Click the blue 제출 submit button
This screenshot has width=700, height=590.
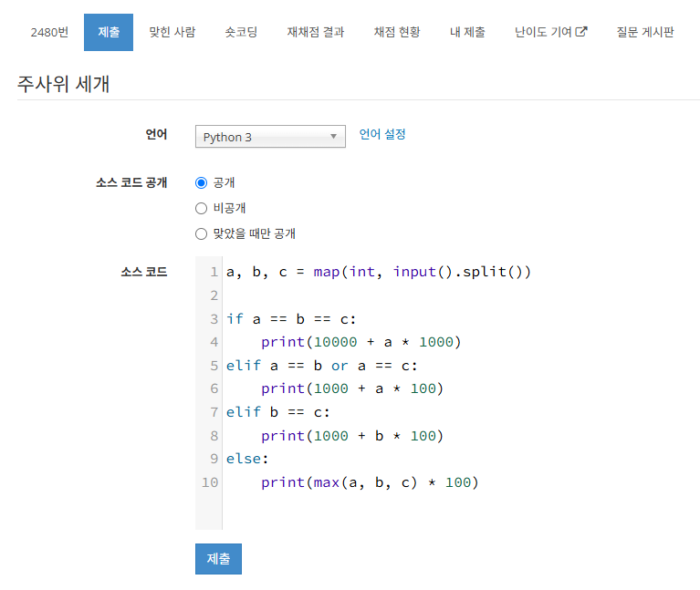click(x=218, y=559)
